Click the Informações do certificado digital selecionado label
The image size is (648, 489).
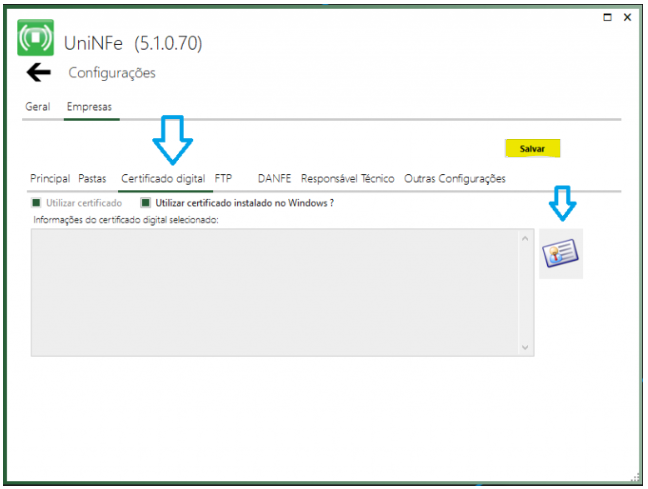click(x=126, y=220)
